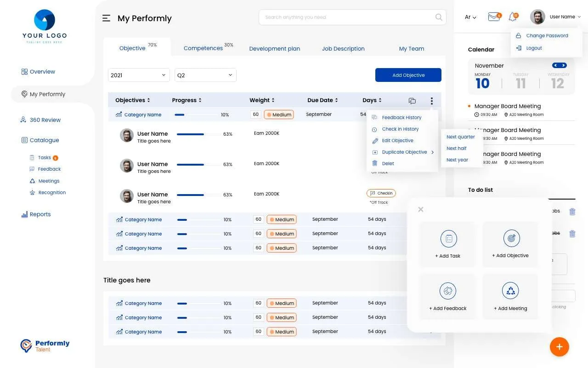Image resolution: width=588 pixels, height=368 pixels.
Task: Select the Add Meeting icon
Action: [510, 291]
